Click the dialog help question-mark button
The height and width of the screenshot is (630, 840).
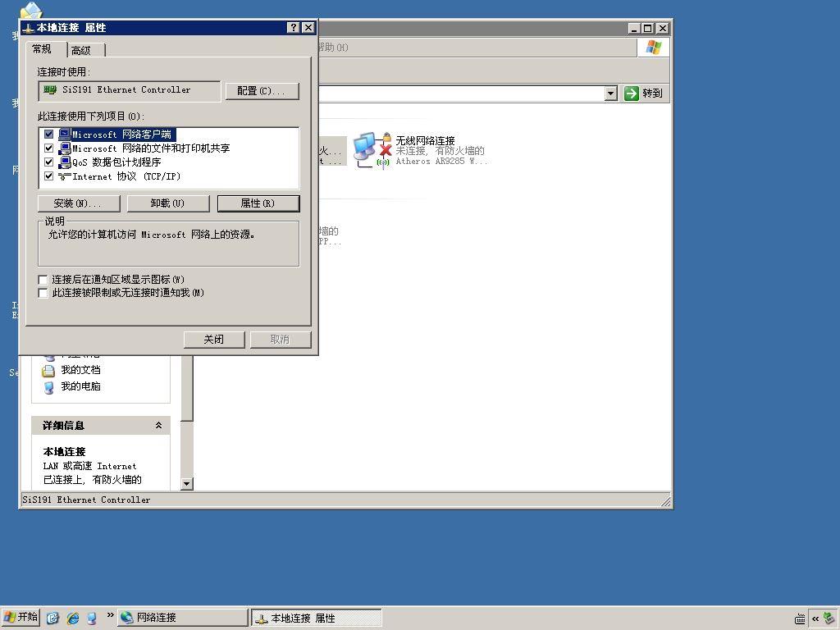pyautogui.click(x=293, y=27)
